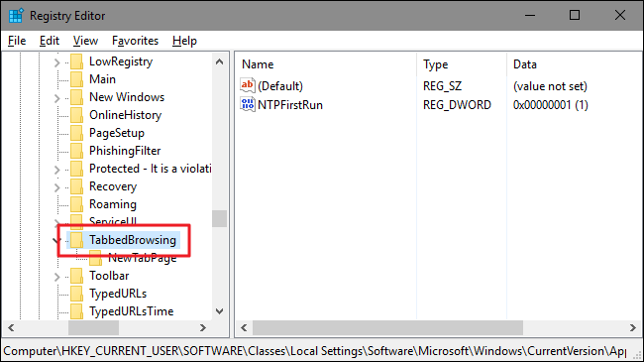Click the registry path in status bar
644x362 pixels.
coord(315,351)
